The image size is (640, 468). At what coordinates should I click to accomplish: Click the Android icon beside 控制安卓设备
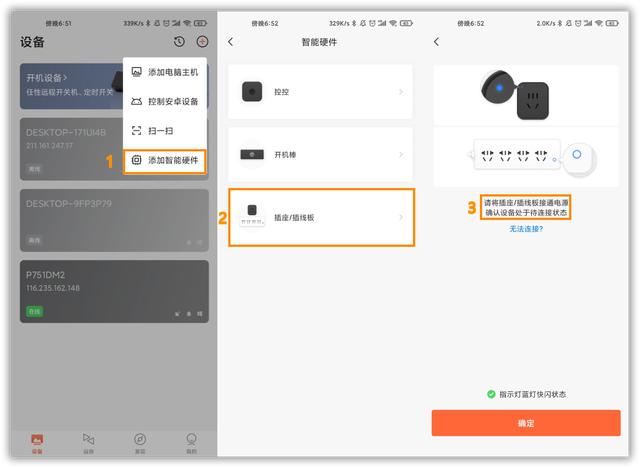pos(136,101)
